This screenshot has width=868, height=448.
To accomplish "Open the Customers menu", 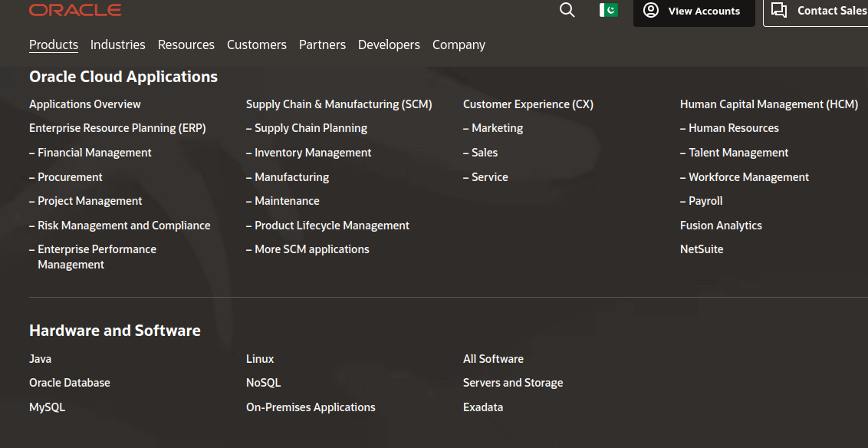I will tap(257, 44).
